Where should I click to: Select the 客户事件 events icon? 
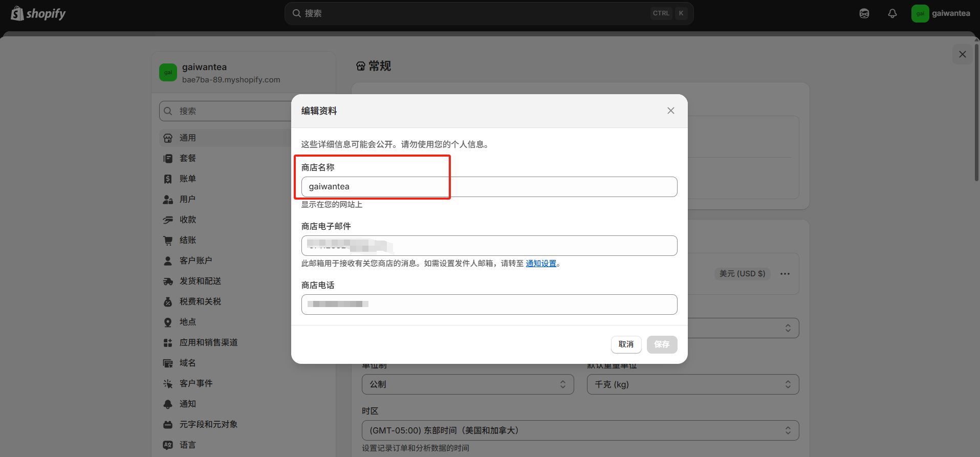pyautogui.click(x=168, y=384)
